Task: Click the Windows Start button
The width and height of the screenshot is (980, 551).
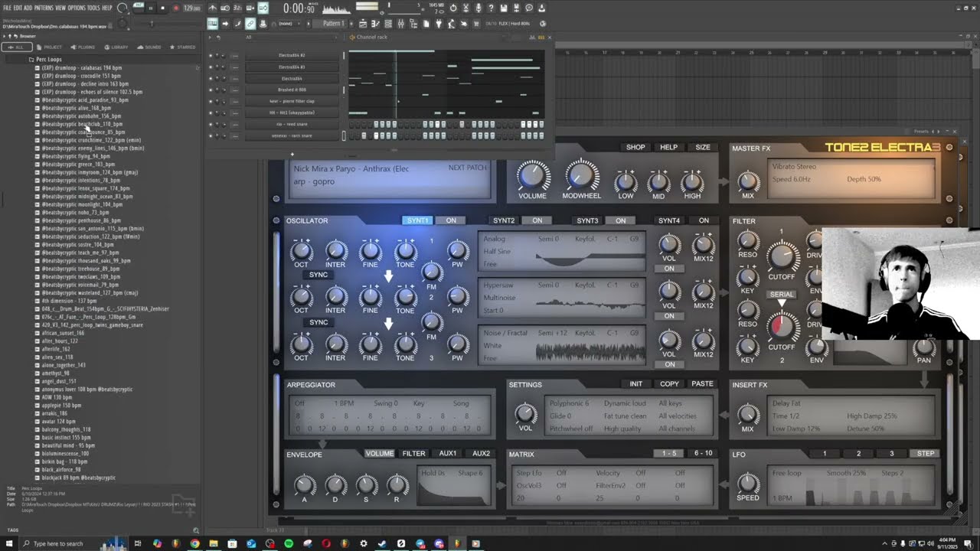Action: click(x=9, y=543)
